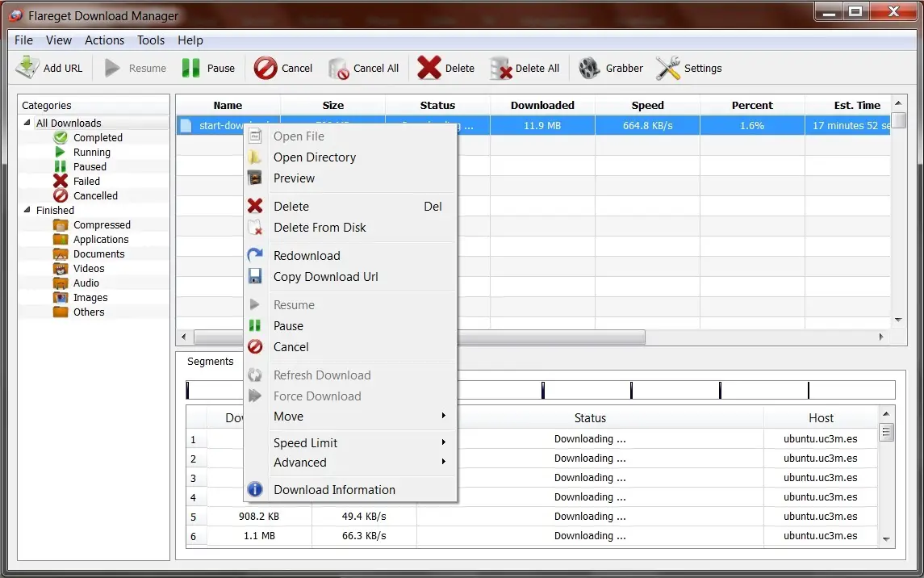924x578 pixels.
Task: Select the Failed category
Action: pyautogui.click(x=86, y=181)
